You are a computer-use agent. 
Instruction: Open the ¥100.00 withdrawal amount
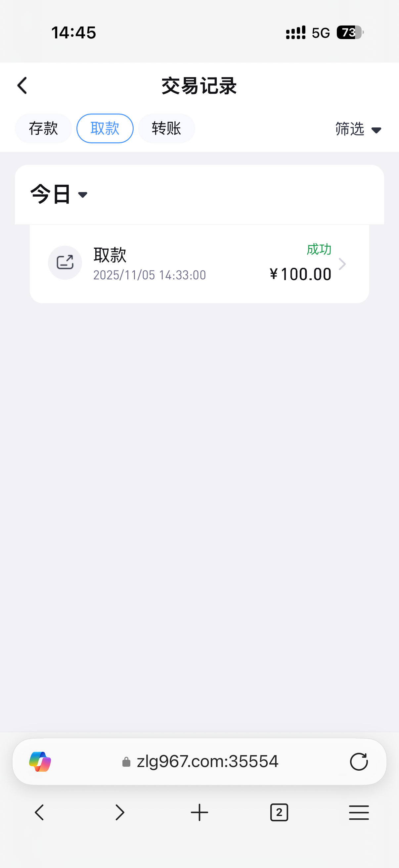(x=301, y=274)
